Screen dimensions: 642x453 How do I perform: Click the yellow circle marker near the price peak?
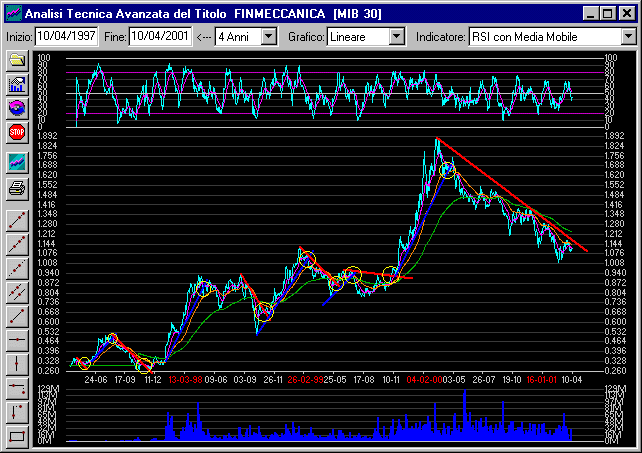pos(448,170)
